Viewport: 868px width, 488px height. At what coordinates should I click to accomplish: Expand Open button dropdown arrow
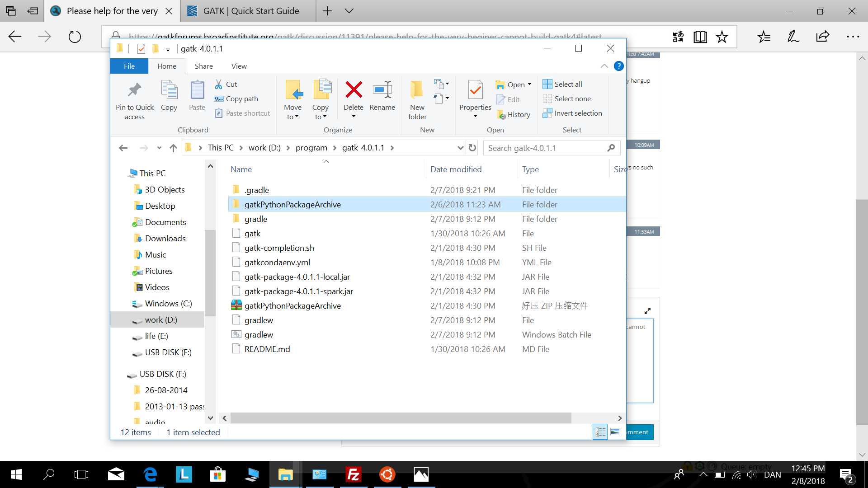[529, 84]
